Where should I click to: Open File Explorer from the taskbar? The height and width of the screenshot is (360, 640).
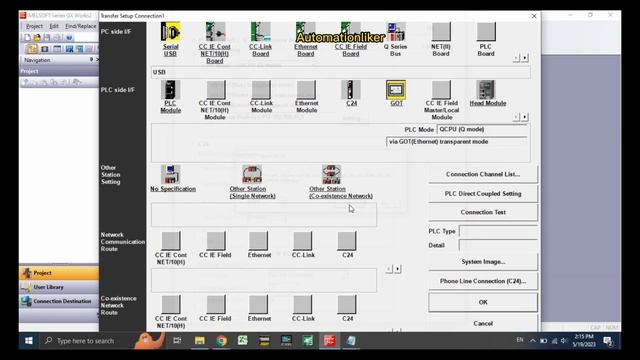[200, 340]
